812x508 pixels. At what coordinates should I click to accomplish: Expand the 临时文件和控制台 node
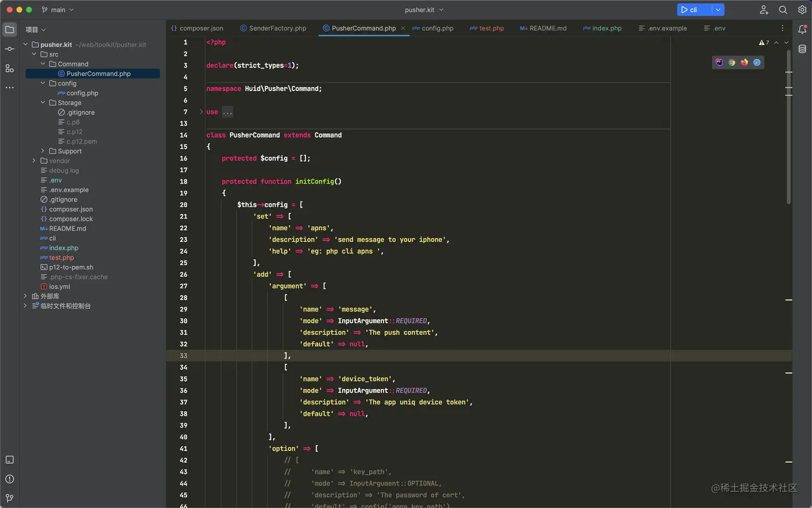[x=25, y=306]
